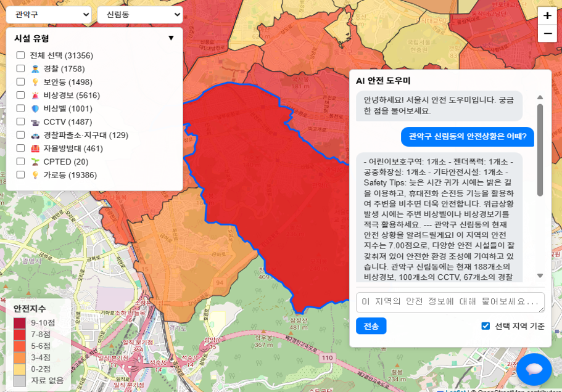Image resolution: width=562 pixels, height=392 pixels.
Task: Click the camera icon beside CCTV
Action: tap(35, 122)
